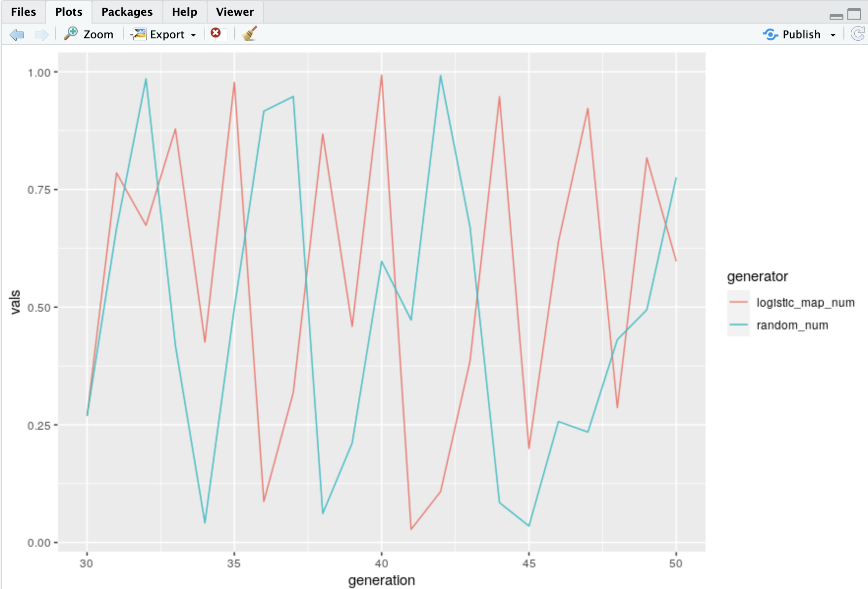Image resolution: width=868 pixels, height=589 pixels.
Task: Select the Help tab
Action: (x=185, y=12)
